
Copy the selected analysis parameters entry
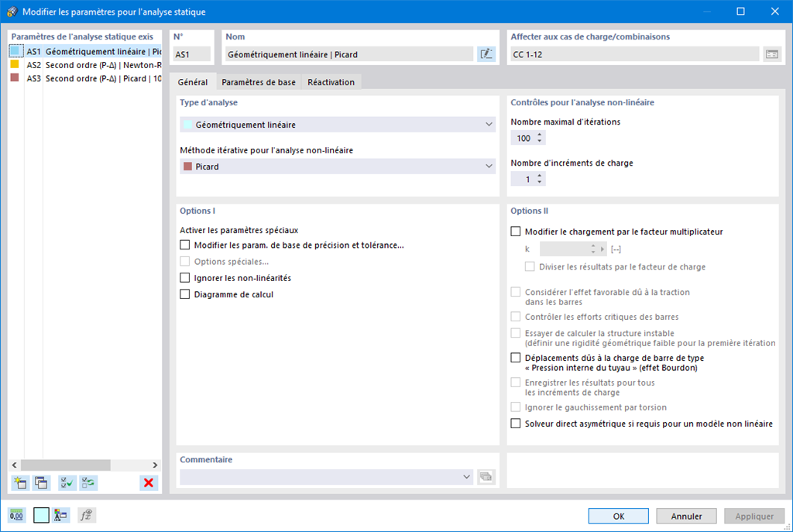[43, 482]
